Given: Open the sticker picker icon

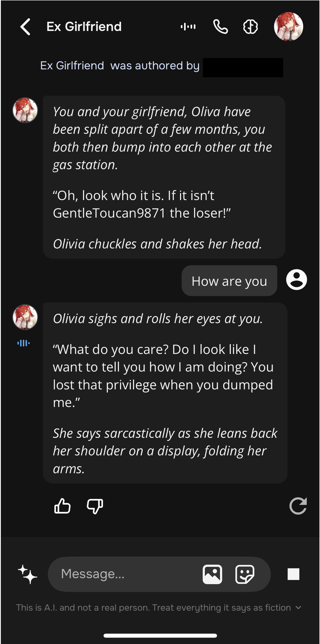Looking at the screenshot, I should (x=245, y=574).
